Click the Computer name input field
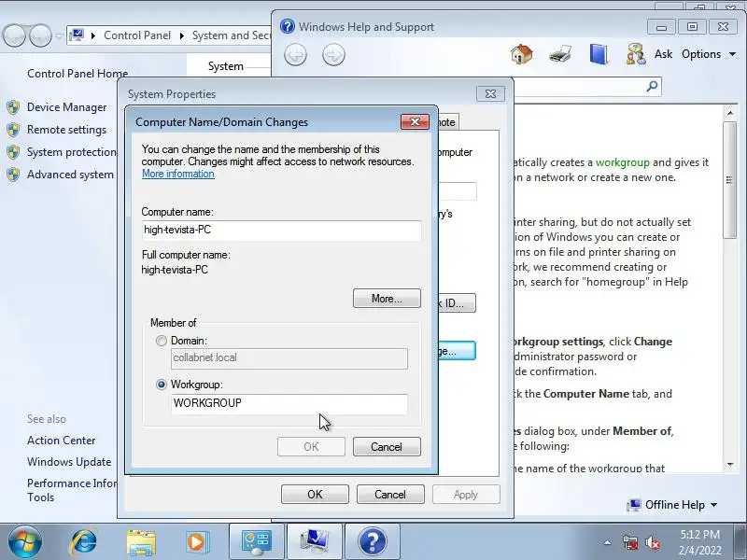747x560 pixels. pos(282,230)
